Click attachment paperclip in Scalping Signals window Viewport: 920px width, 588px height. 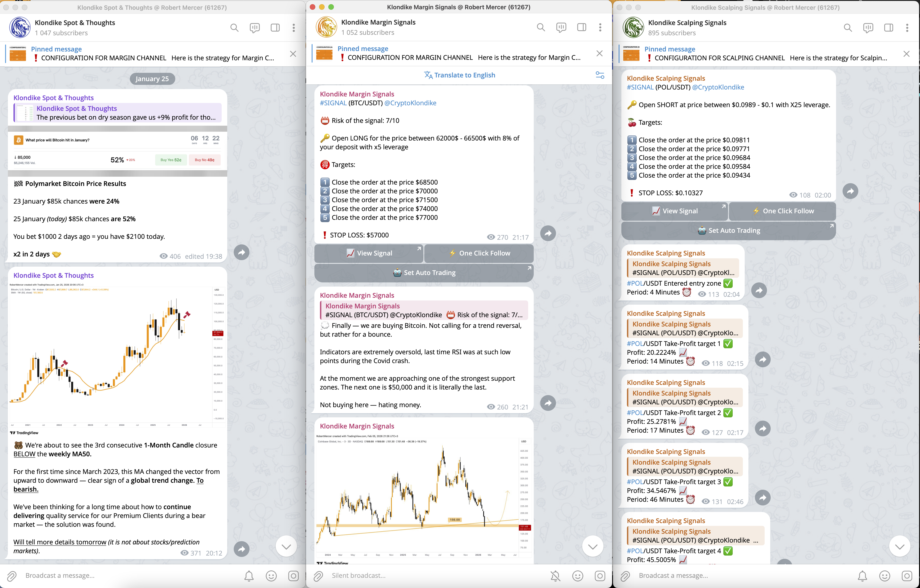[x=625, y=576]
